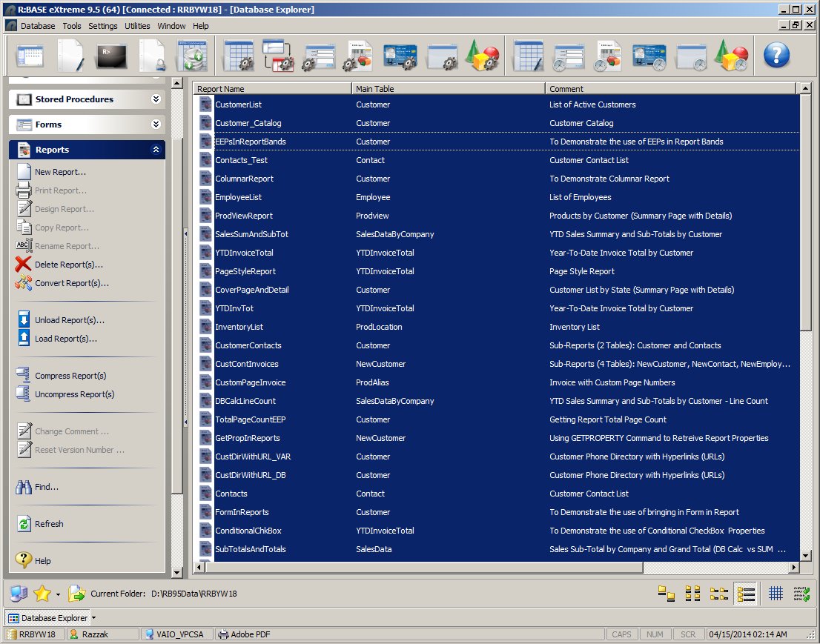Click the red X Delete Report(s) icon
The height and width of the screenshot is (644, 820).
point(23,265)
